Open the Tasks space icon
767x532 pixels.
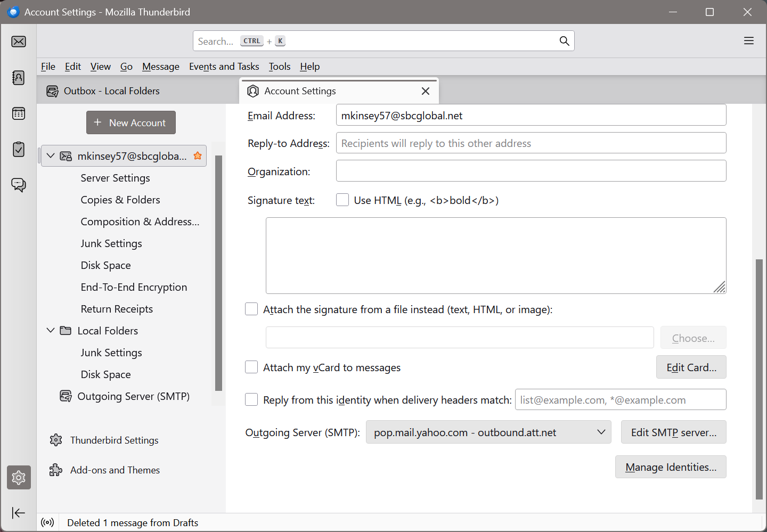point(19,149)
